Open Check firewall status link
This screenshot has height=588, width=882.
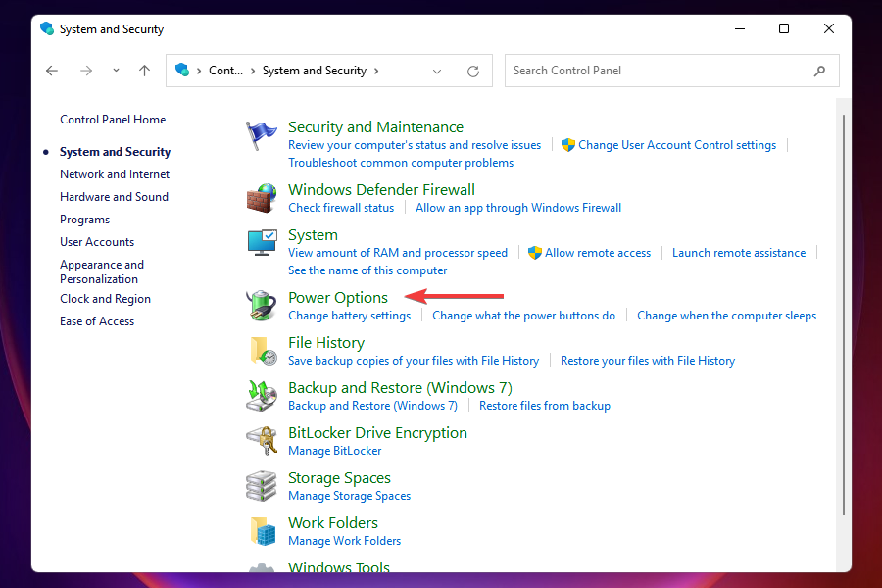coord(341,208)
